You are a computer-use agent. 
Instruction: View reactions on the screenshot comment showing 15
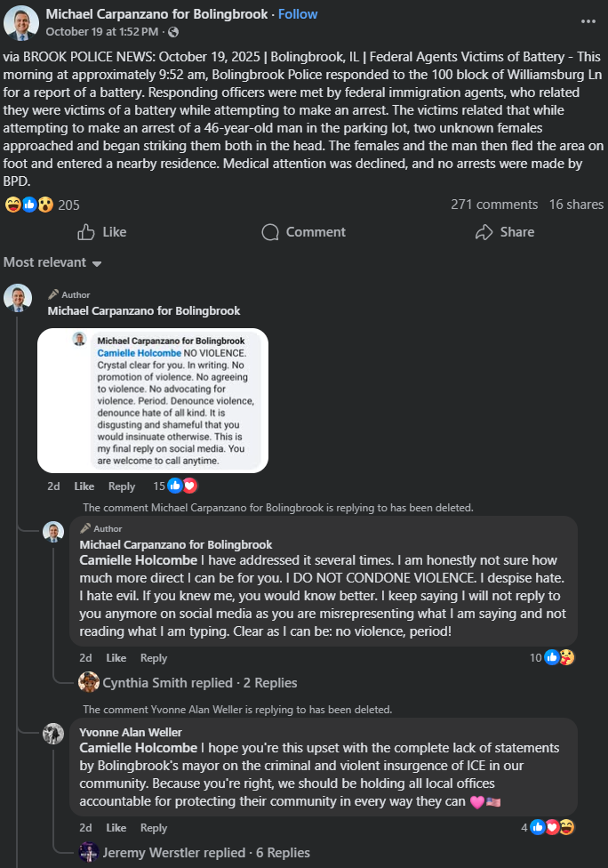tap(181, 486)
